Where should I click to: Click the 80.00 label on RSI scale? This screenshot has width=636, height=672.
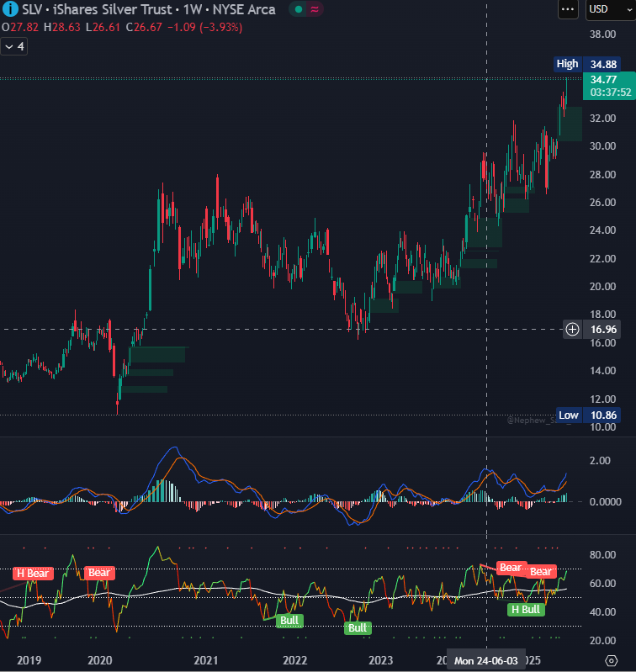click(602, 554)
